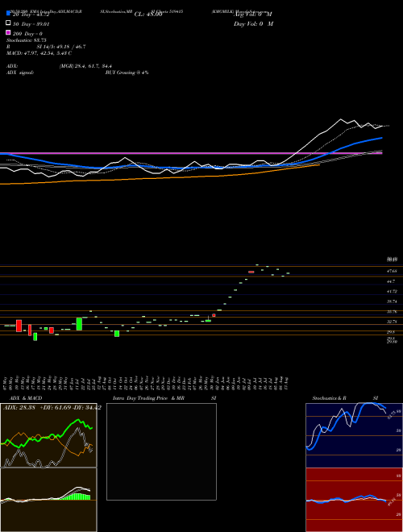This screenshot has width=403, height=532.
Task: Click the magenta 200 Day legend swatch
Action: [x=8, y=32]
